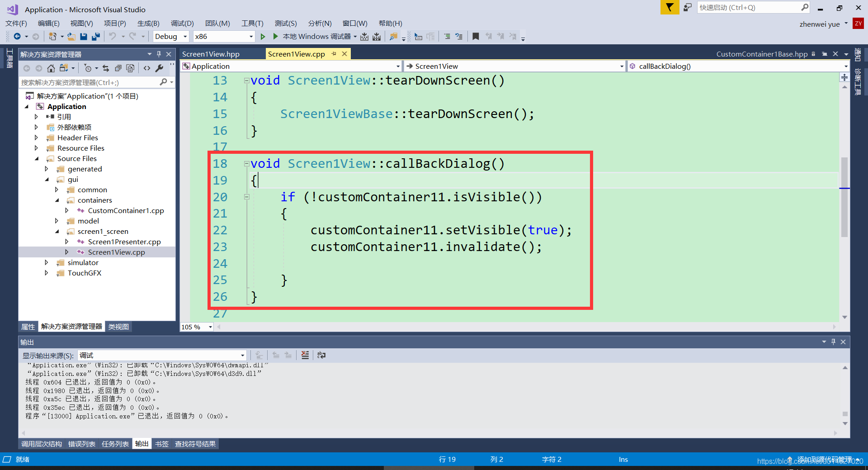
Task: Open the 调试(D) menu
Action: coord(182,23)
